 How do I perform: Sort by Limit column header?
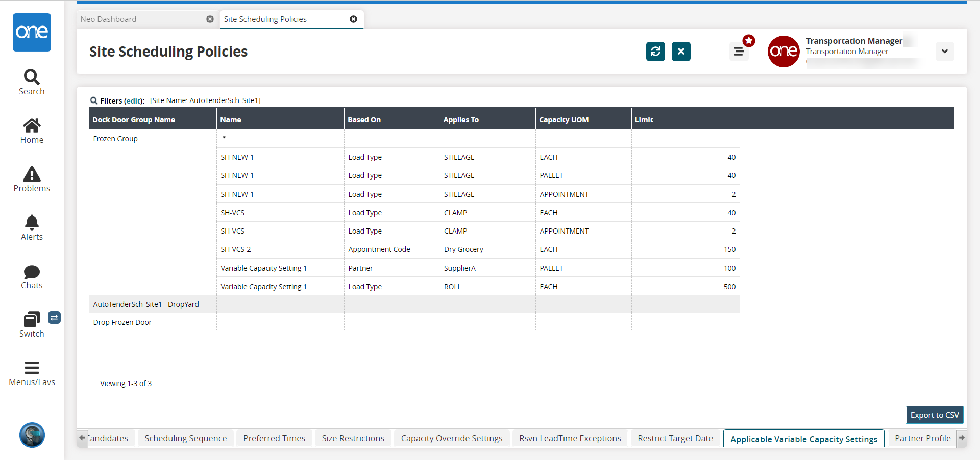click(x=644, y=120)
